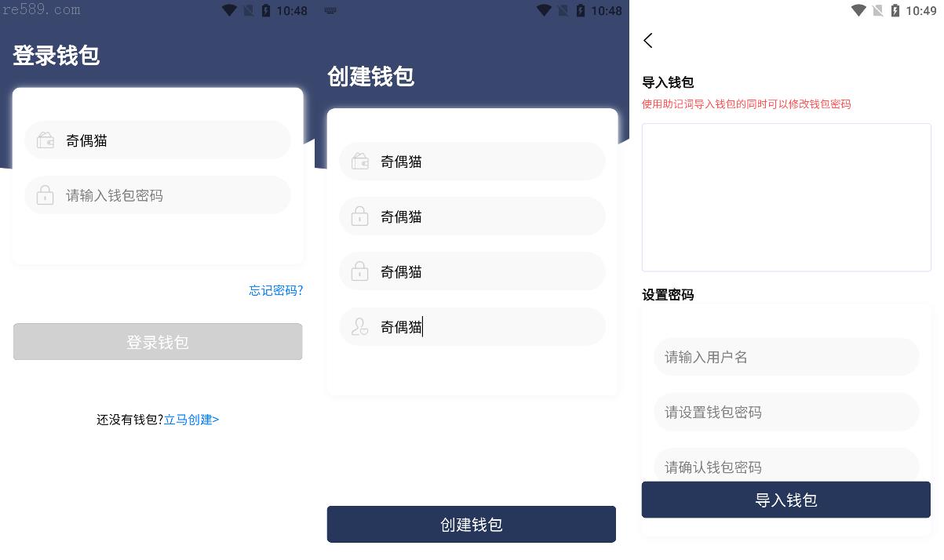Open the 忘记密码? link

tap(276, 290)
